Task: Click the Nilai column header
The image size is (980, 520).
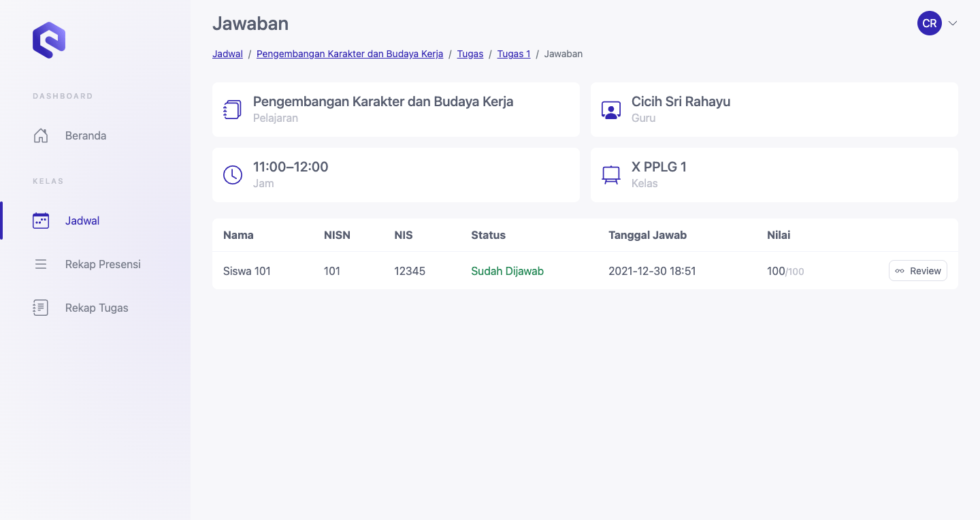Action: pos(779,235)
